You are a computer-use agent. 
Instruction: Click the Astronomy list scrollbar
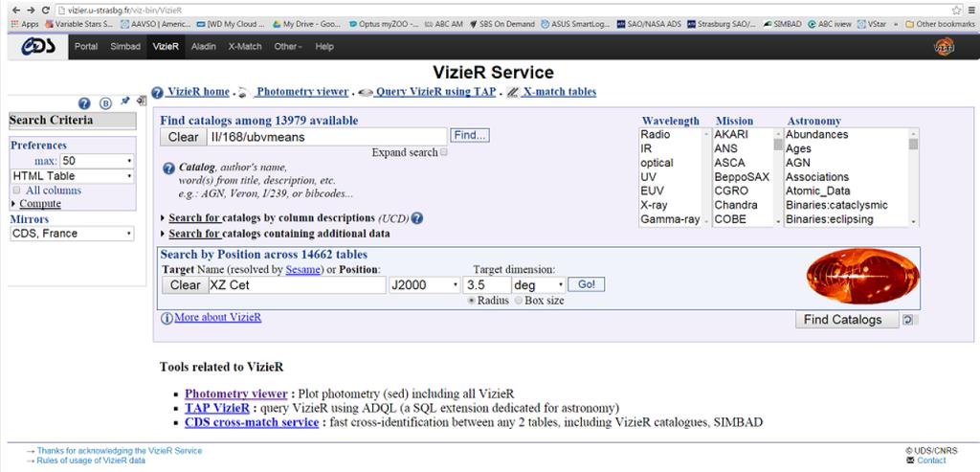(x=914, y=177)
